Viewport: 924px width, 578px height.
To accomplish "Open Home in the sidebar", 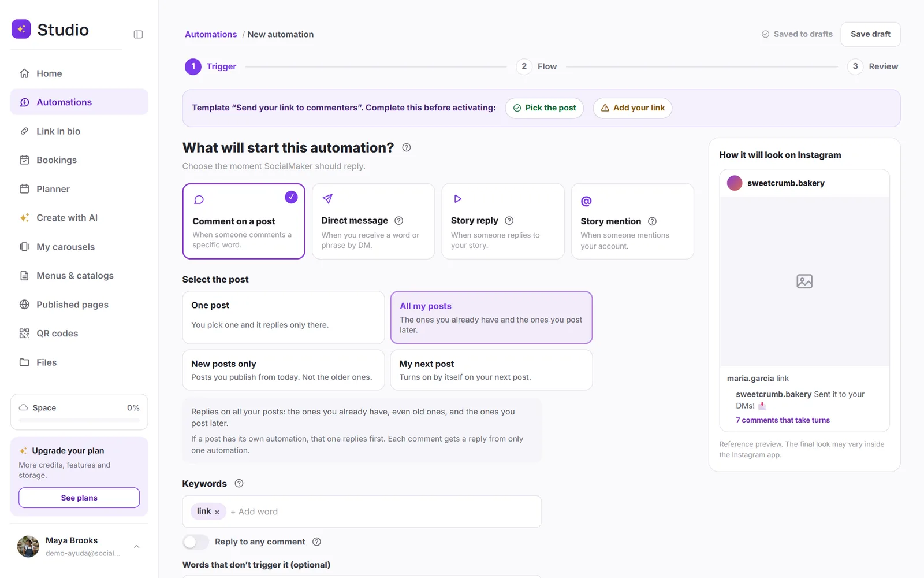I will (79, 73).
